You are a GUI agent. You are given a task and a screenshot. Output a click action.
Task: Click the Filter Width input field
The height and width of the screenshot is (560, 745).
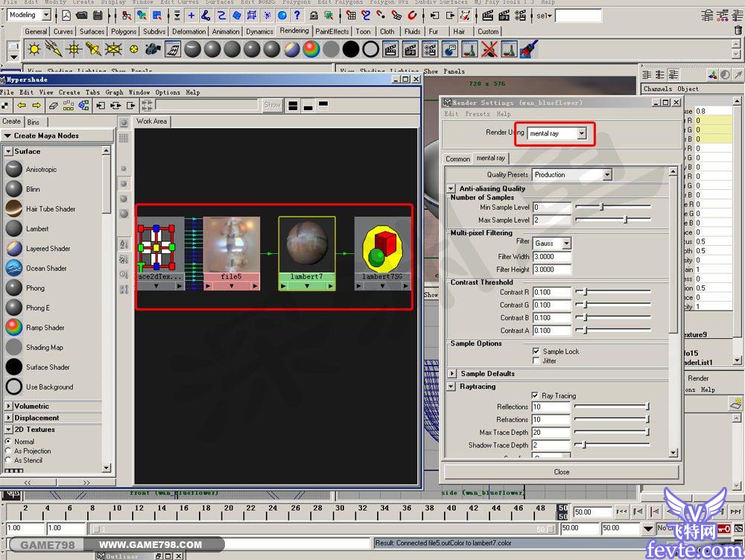pos(551,256)
